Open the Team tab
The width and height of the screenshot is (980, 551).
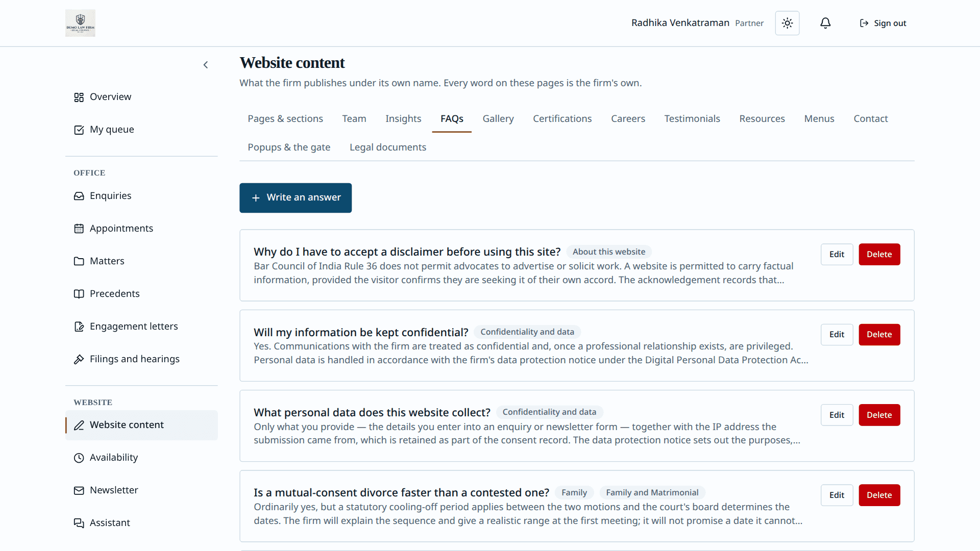pos(354,118)
